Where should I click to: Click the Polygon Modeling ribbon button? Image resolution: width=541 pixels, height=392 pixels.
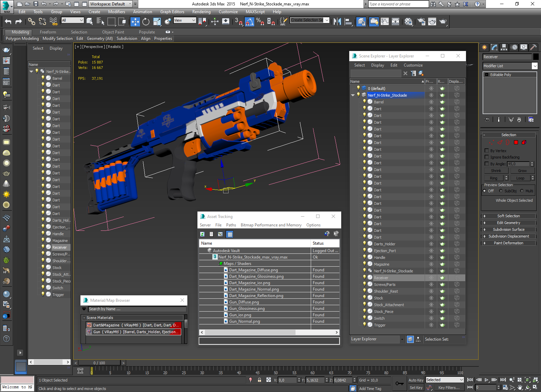[x=22, y=39]
